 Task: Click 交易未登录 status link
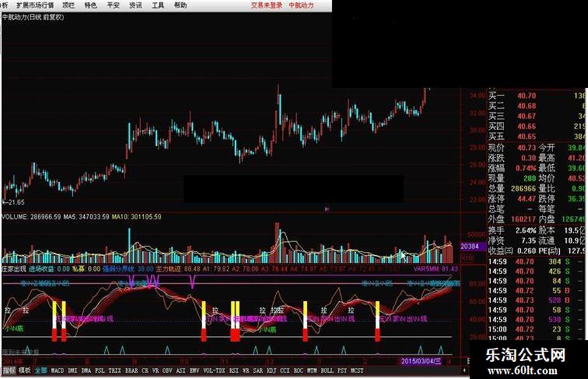click(x=267, y=5)
